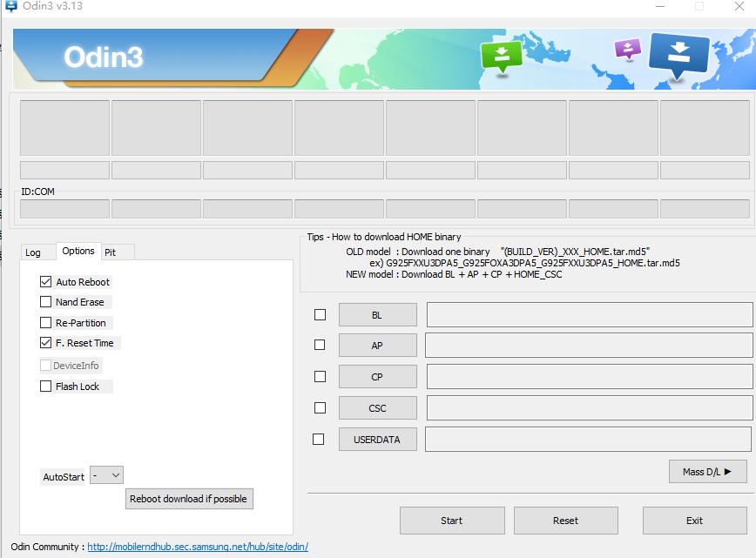Click the Odin3 title bar app icon
756x558 pixels.
pyautogui.click(x=10, y=6)
